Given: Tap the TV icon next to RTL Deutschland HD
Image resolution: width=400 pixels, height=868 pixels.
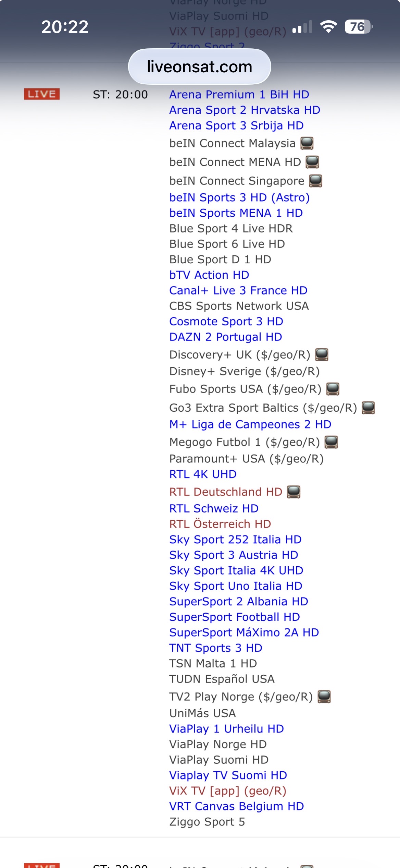Looking at the screenshot, I should (x=293, y=492).
